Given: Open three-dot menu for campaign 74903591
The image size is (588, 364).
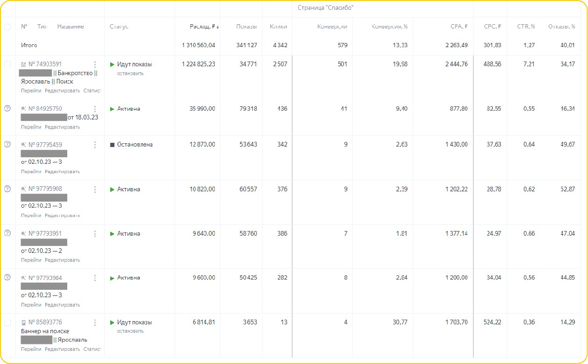Looking at the screenshot, I should click(95, 64).
